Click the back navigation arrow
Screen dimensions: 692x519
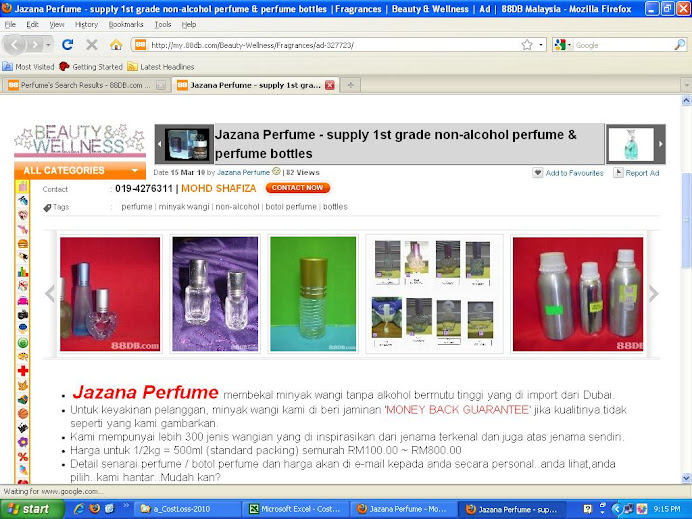(14, 44)
